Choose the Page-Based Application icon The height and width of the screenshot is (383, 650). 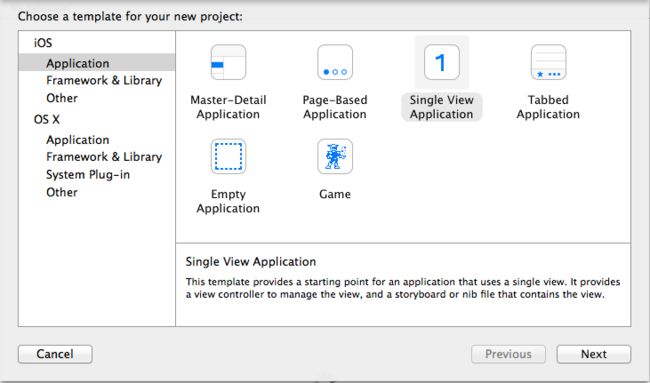[335, 62]
